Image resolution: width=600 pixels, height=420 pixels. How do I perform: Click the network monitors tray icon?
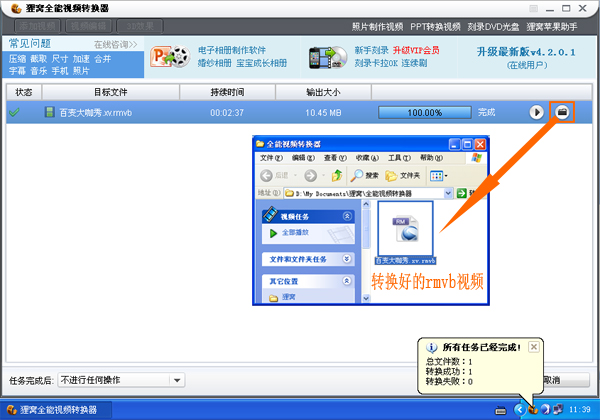(x=558, y=410)
